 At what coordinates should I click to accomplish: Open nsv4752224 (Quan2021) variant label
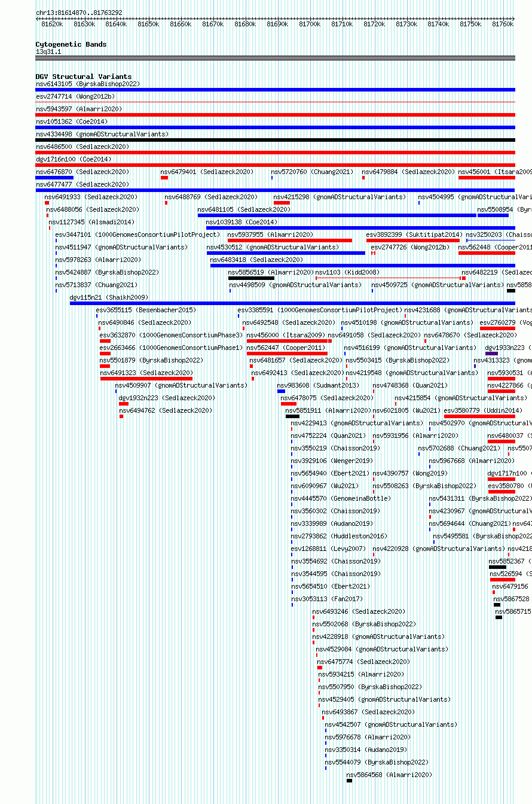[x=328, y=435]
